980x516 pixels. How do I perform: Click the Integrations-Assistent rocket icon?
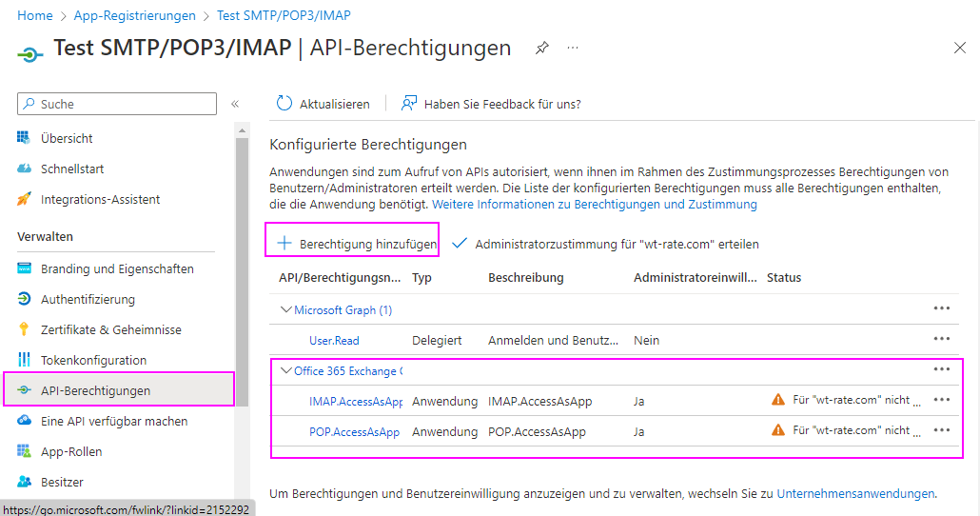tap(24, 199)
